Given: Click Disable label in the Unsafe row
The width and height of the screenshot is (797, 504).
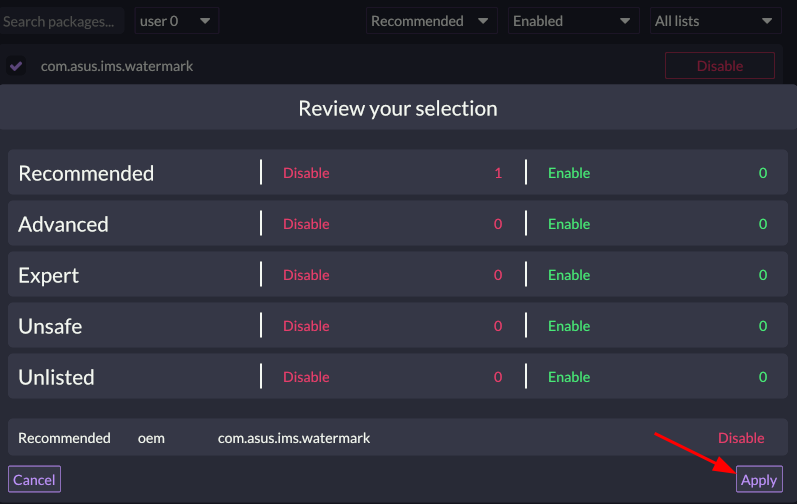Looking at the screenshot, I should point(306,326).
